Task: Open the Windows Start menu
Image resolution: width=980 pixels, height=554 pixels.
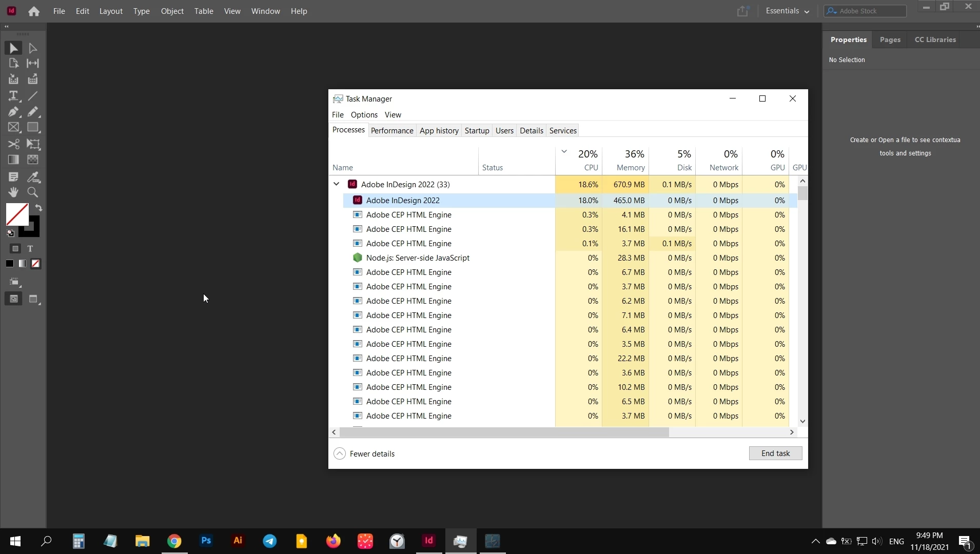Action: pyautogui.click(x=15, y=541)
